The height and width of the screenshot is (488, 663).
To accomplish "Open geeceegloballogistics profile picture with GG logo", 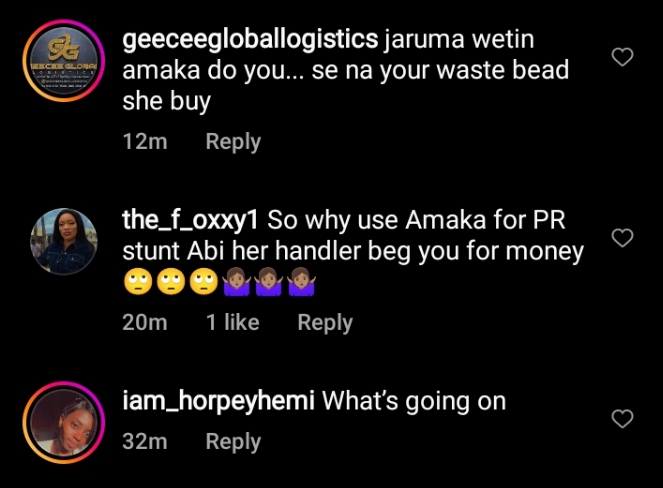I will tap(64, 60).
